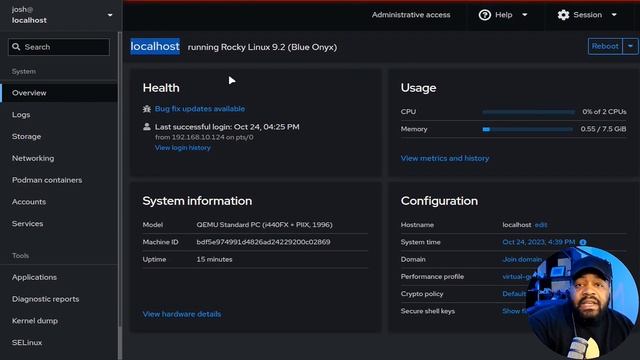Screen dimensions: 640x360
Task: Click the Memory usage bar
Action: (527, 129)
